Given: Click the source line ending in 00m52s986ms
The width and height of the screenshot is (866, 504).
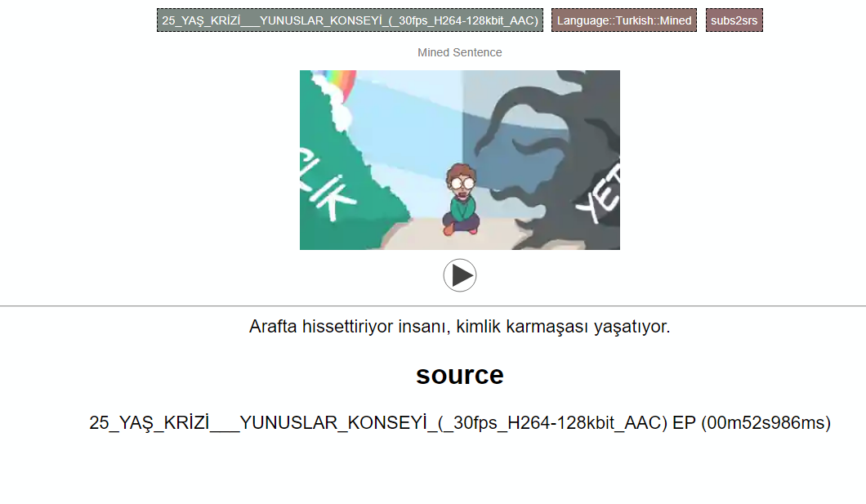Looking at the screenshot, I should tap(459, 423).
